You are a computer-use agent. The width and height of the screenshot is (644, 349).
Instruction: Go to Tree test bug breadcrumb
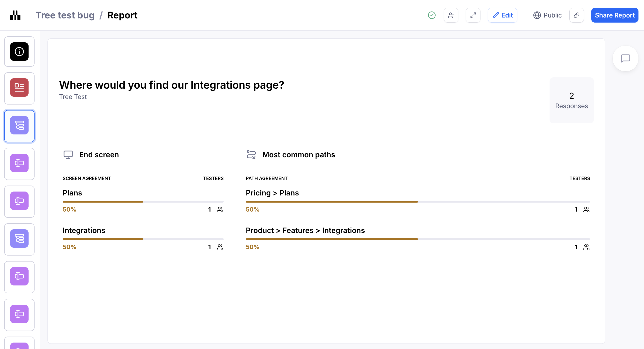pyautogui.click(x=65, y=15)
